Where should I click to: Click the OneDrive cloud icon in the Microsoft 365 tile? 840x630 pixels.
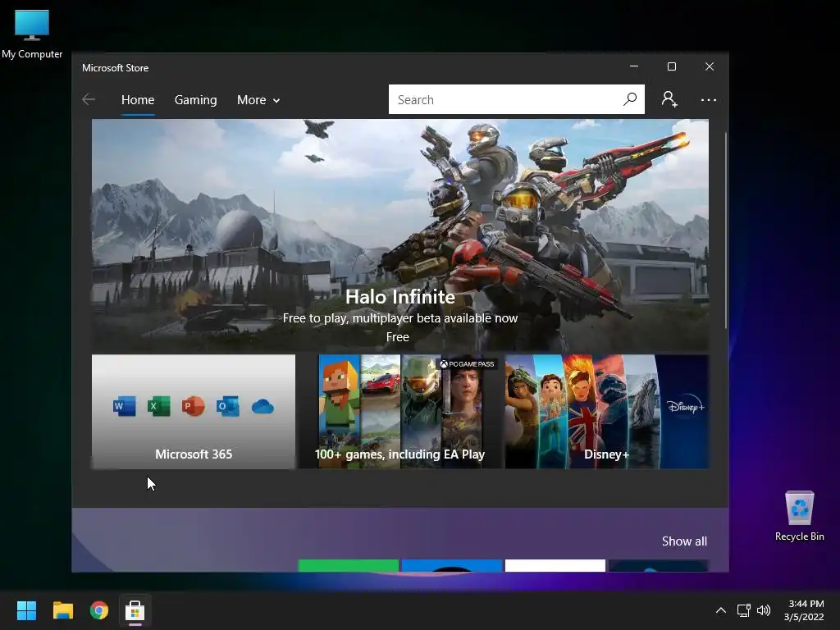(x=262, y=407)
